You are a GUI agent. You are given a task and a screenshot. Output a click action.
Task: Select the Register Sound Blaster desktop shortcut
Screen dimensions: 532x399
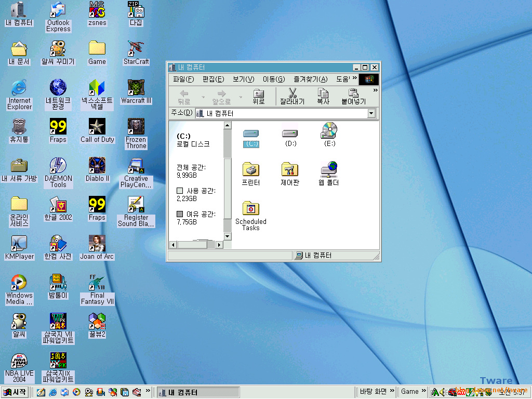(x=136, y=212)
